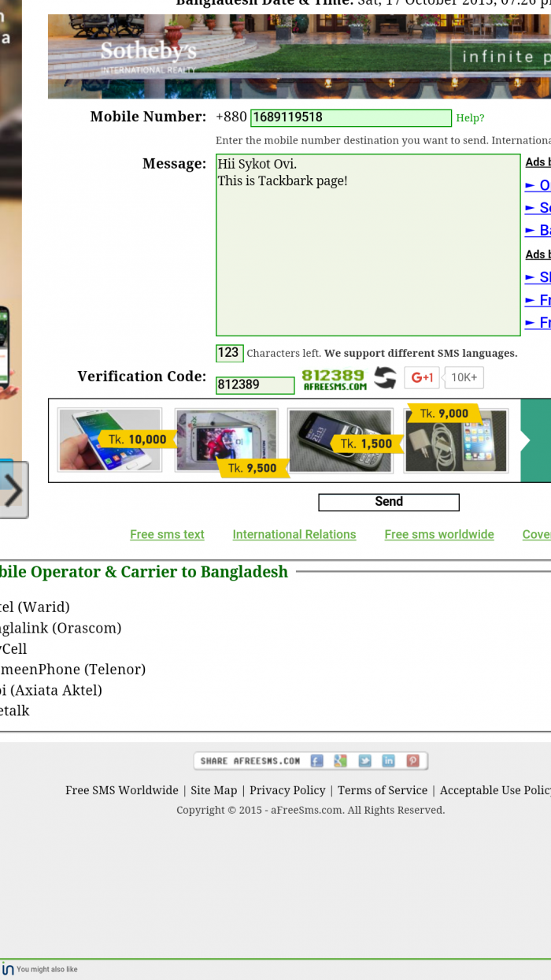Share the page on Facebook
551x980 pixels.
point(316,761)
